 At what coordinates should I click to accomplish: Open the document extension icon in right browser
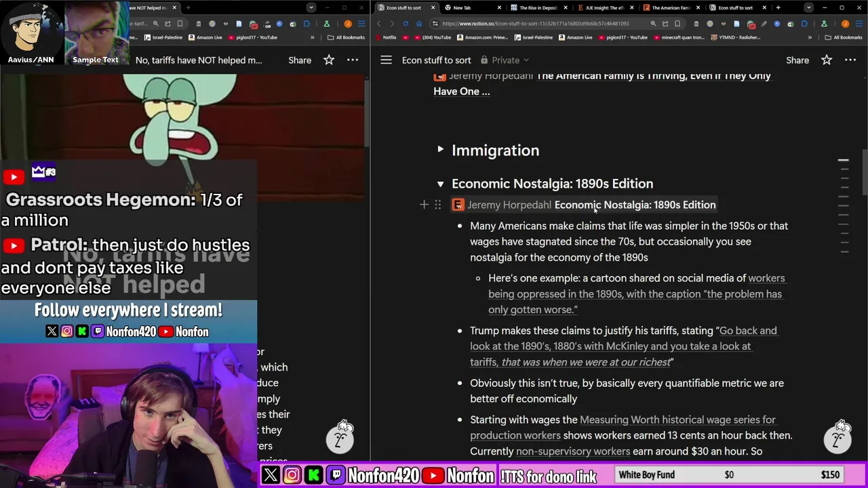736,24
